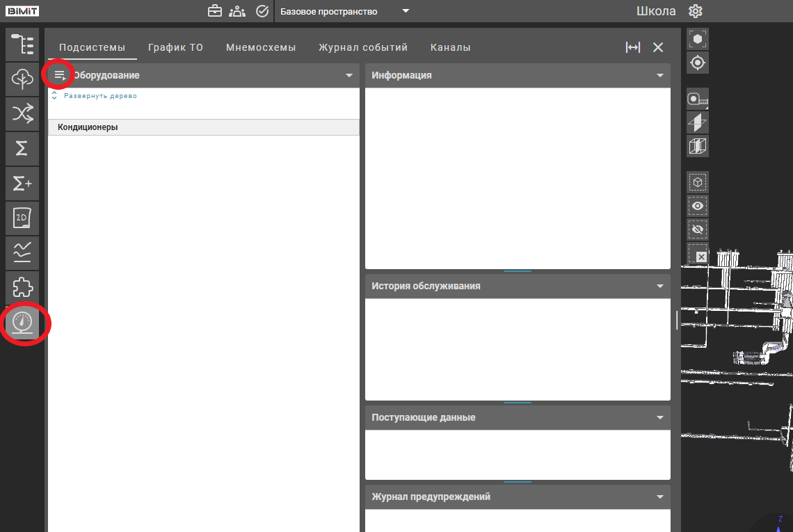Click the briefcase projects icon
Image resolution: width=793 pixels, height=532 pixels.
pyautogui.click(x=215, y=11)
